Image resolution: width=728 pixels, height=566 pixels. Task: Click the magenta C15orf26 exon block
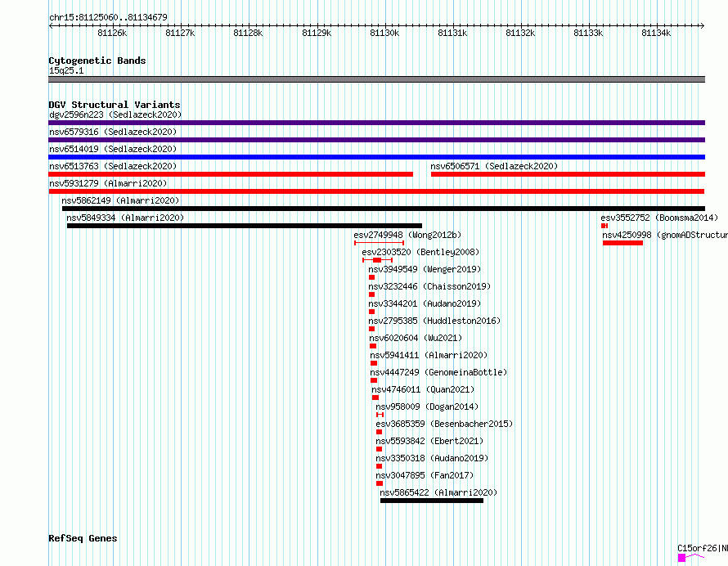681,558
